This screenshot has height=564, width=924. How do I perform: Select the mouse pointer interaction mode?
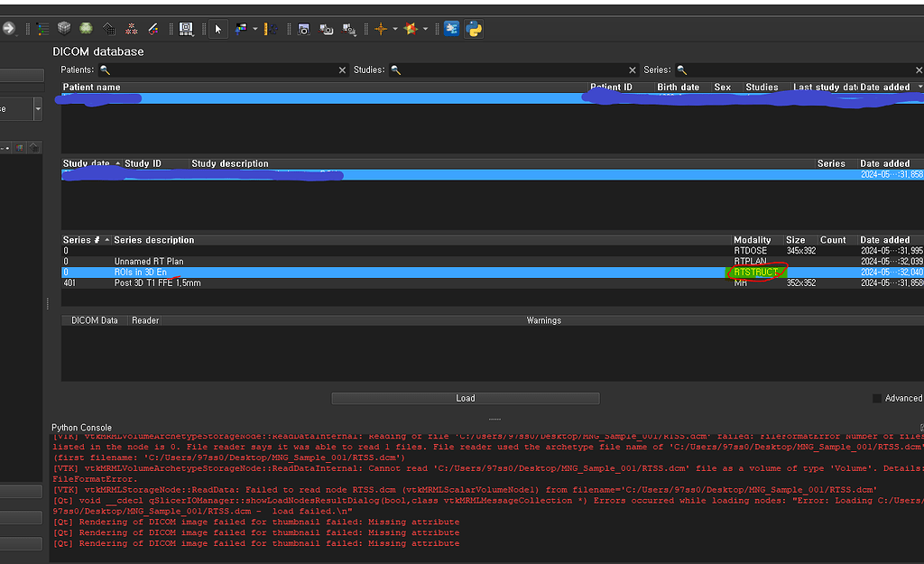point(217,28)
